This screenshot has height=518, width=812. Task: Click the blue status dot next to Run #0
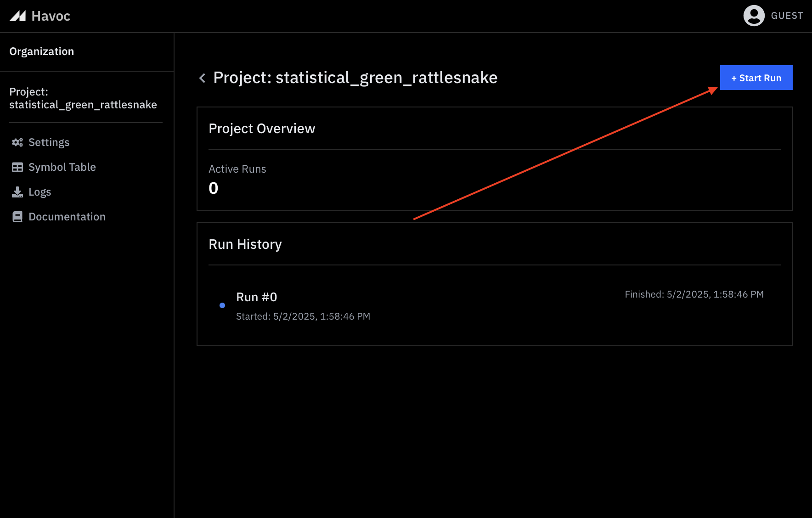tap(223, 305)
